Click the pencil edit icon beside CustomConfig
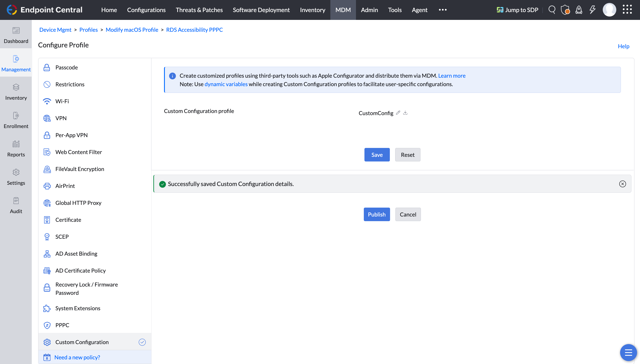The height and width of the screenshot is (364, 640). (x=398, y=113)
